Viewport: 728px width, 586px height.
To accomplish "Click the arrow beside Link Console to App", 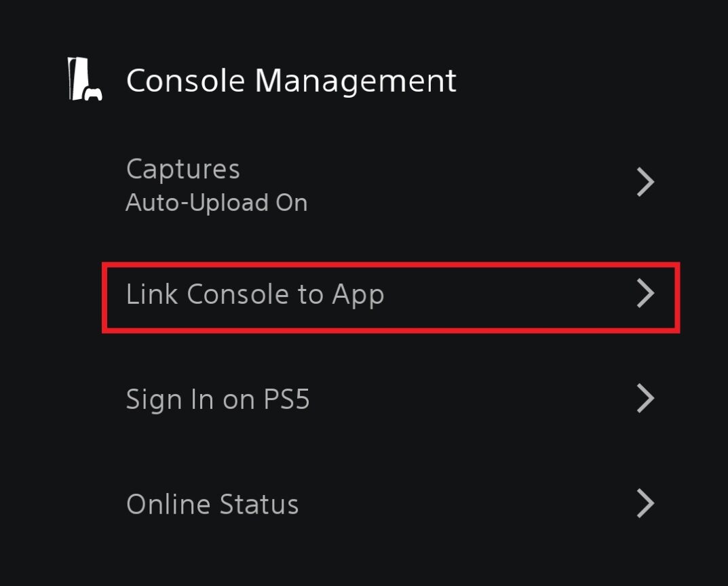I will tap(645, 294).
